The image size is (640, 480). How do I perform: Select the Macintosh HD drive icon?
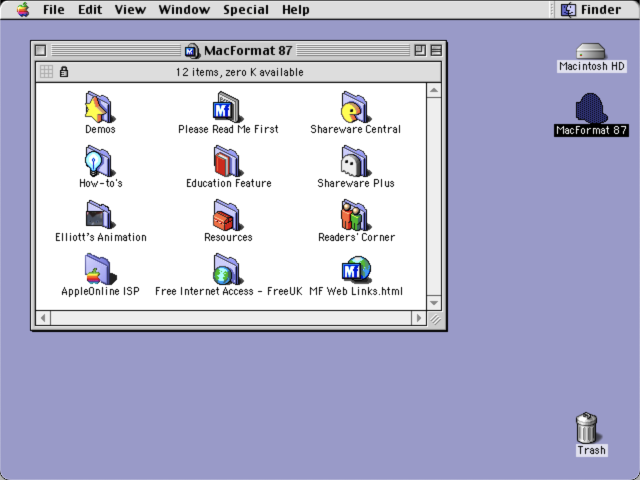coord(591,51)
